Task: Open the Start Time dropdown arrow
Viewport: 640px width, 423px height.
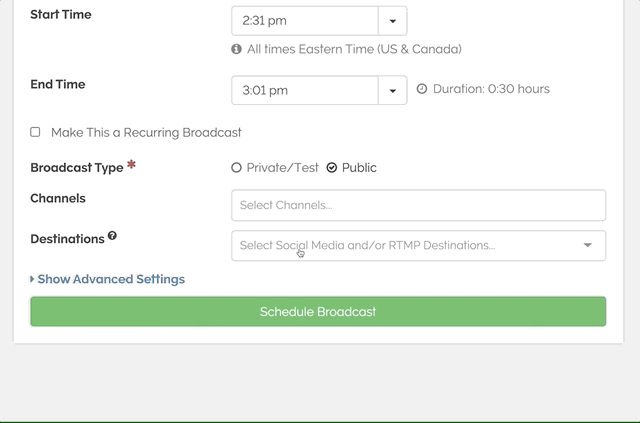Action: (392, 20)
